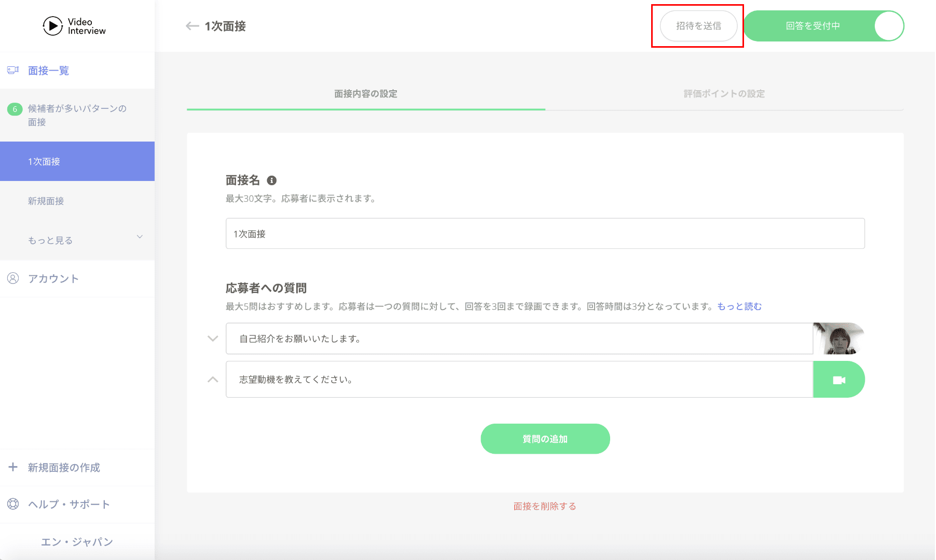Click the 面接名 input field
Screen dimensions: 936x560
(x=545, y=234)
